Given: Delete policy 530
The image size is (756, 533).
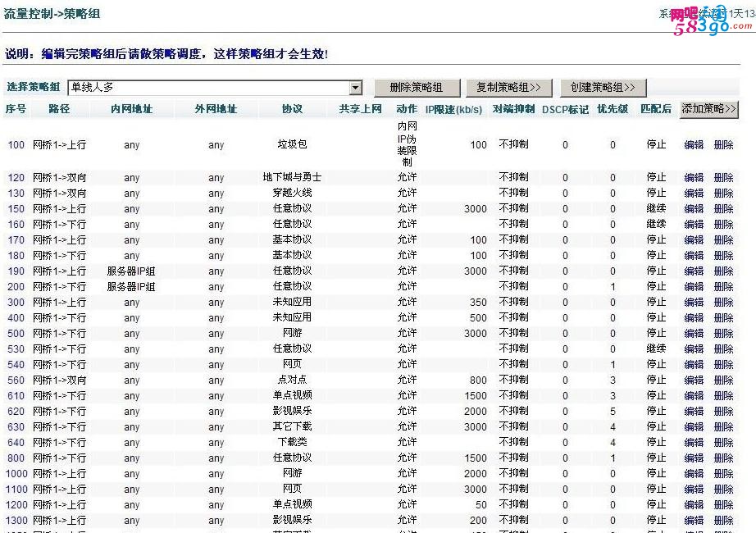Looking at the screenshot, I should 723,348.
